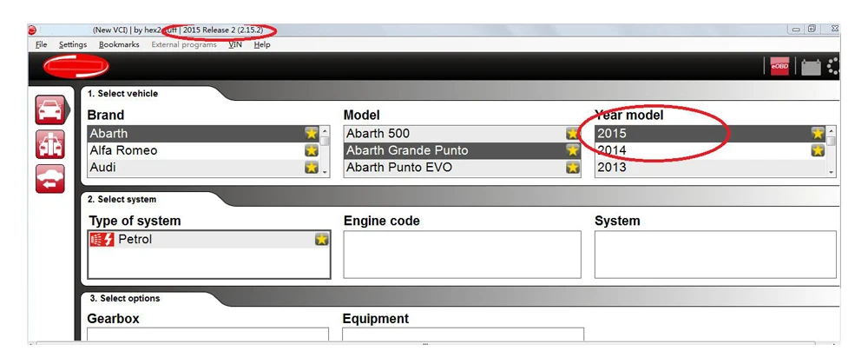Screen dimensions: 868x351
Task: Click Brand list scrollbar down arrow
Action: (x=325, y=172)
